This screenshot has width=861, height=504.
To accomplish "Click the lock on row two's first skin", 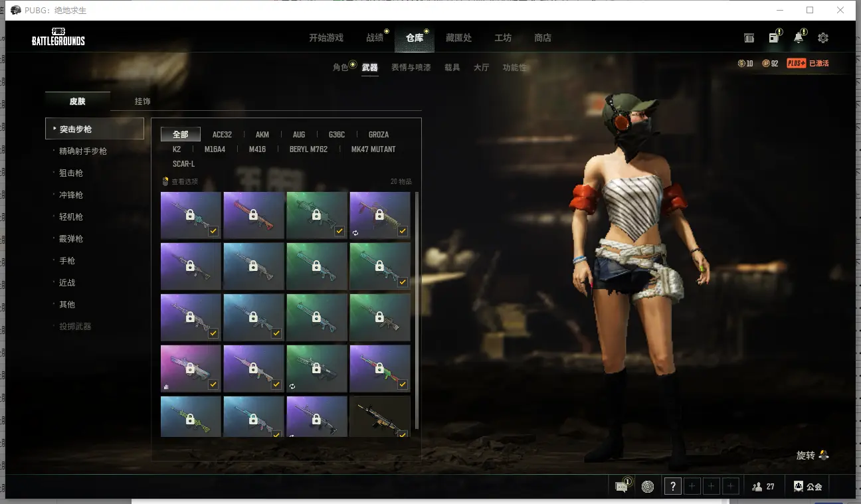I will pyautogui.click(x=190, y=266).
